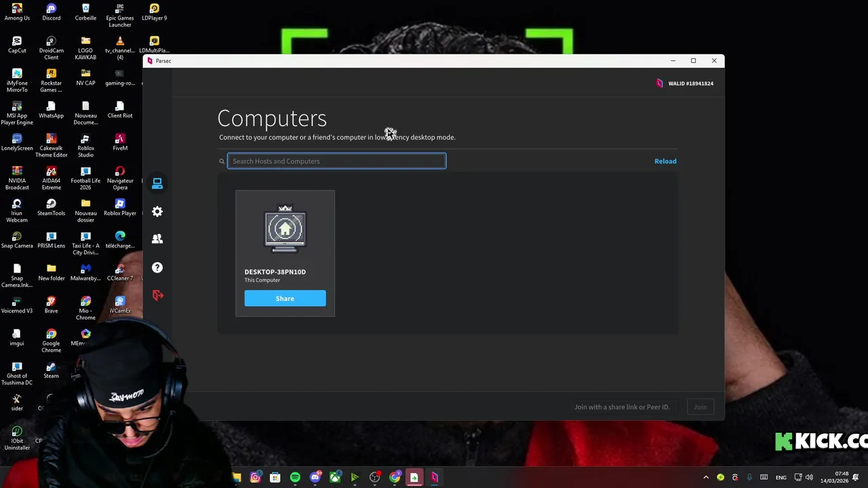The width and height of the screenshot is (868, 488).
Task: Select the LOGO KAWKAB folder
Action: pyautogui.click(x=85, y=48)
